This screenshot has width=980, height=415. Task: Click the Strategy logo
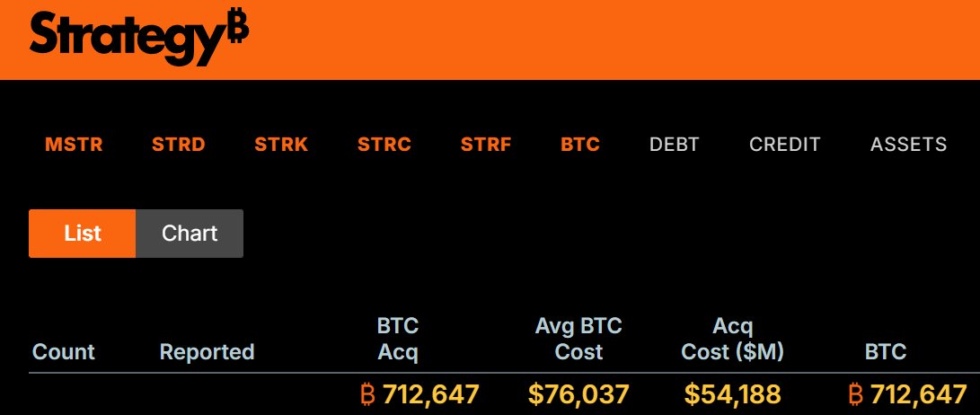(138, 39)
